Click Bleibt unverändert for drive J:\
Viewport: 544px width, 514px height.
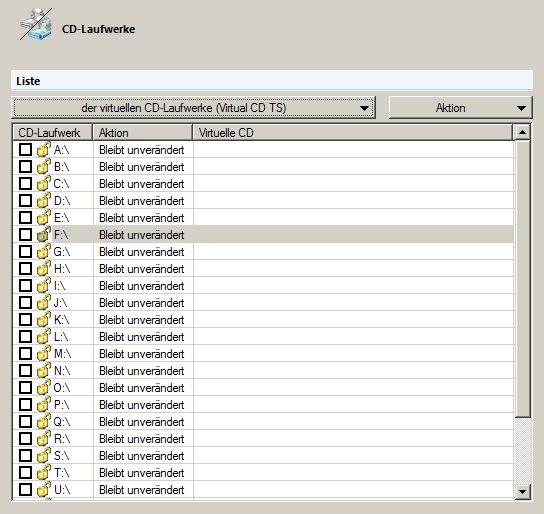pos(142,303)
